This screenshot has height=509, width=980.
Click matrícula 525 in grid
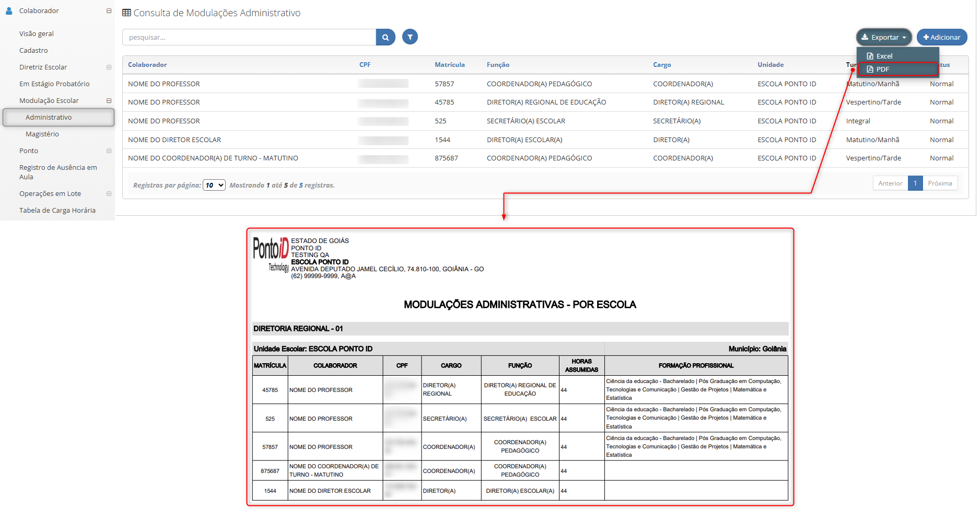click(440, 121)
